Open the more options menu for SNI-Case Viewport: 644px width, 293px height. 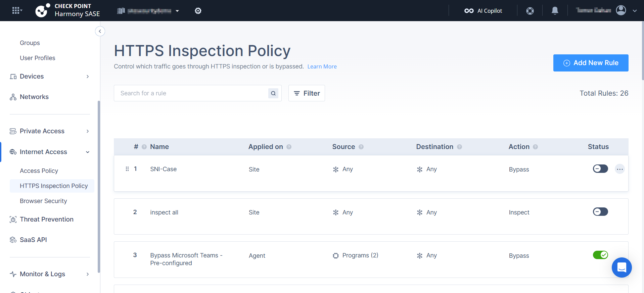[x=619, y=169]
